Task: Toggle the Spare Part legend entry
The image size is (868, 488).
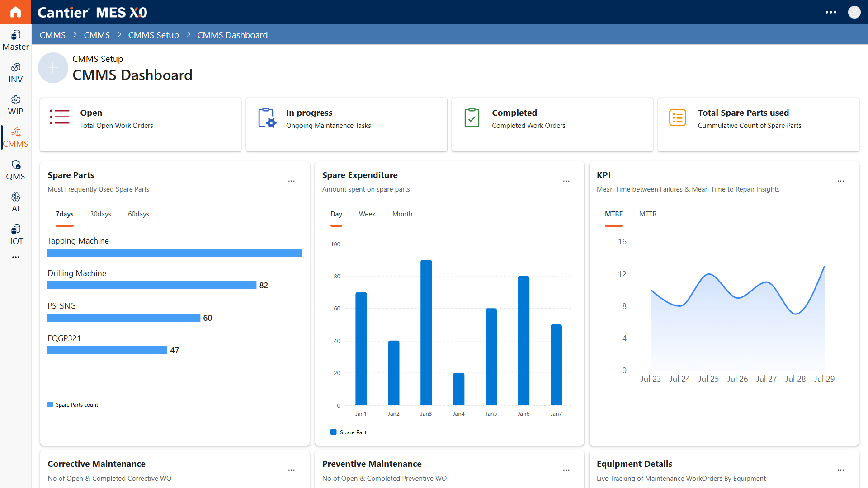Action: (349, 432)
